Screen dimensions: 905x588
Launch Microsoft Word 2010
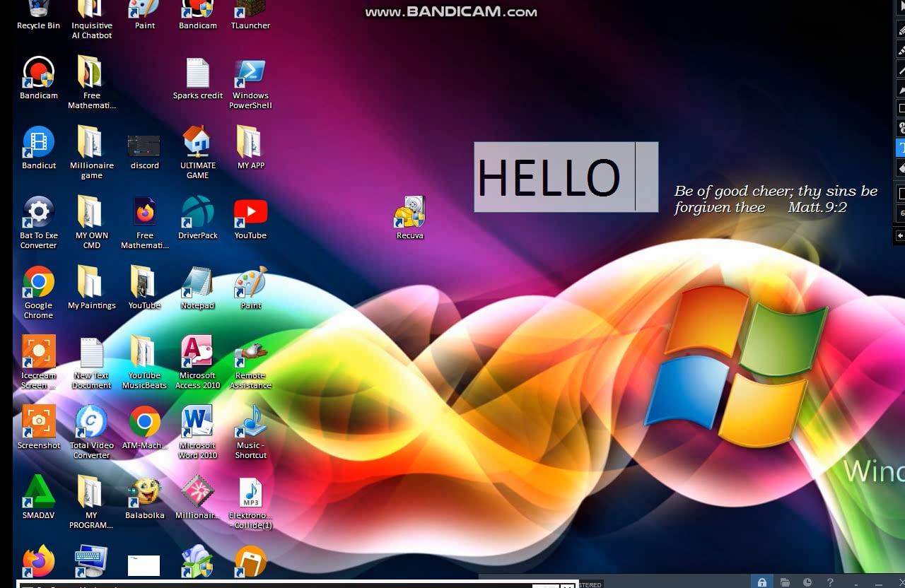197,433
